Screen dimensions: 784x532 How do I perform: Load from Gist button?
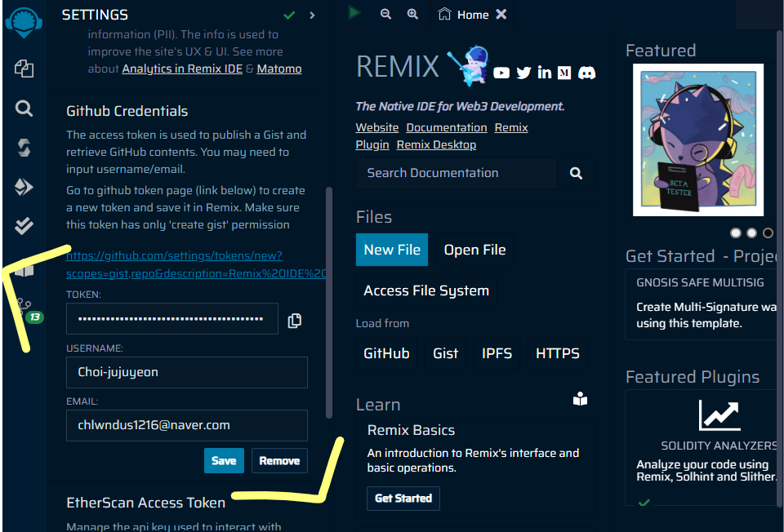(446, 353)
